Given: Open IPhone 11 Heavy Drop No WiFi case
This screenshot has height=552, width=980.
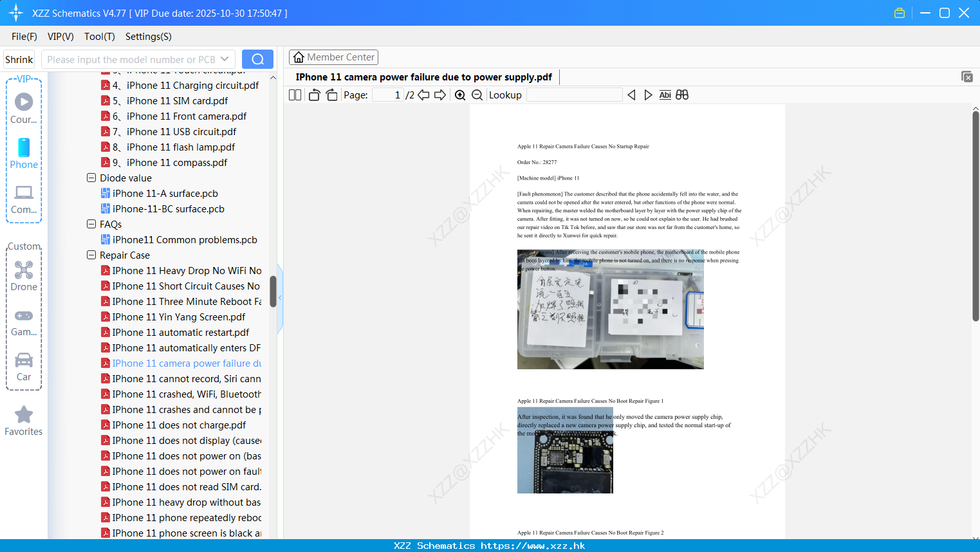Looking at the screenshot, I should pyautogui.click(x=181, y=271).
